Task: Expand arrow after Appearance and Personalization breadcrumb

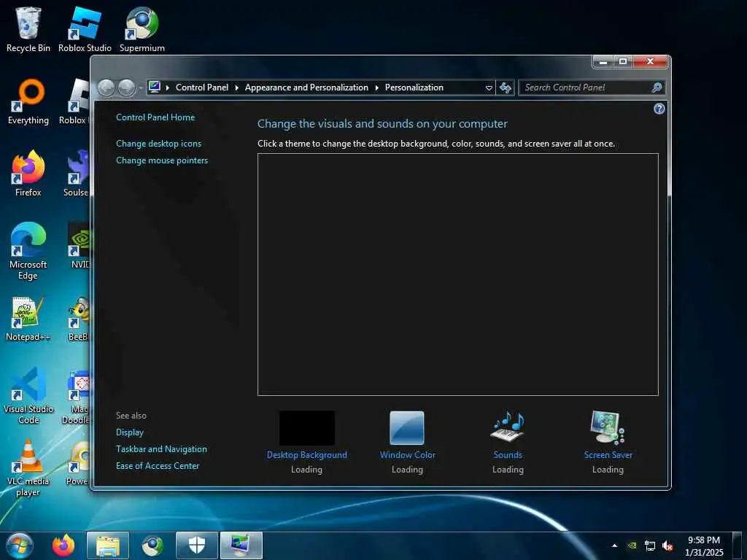Action: [x=377, y=87]
